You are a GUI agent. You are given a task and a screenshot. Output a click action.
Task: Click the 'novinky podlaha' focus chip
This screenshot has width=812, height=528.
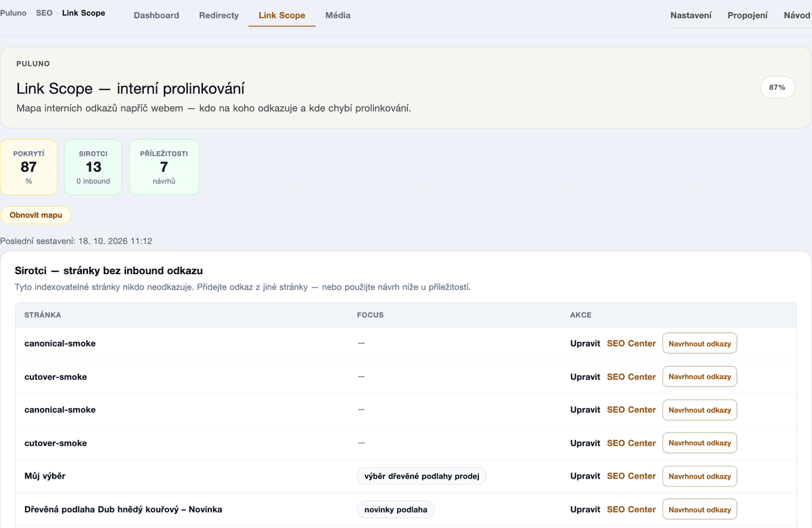[x=396, y=509]
